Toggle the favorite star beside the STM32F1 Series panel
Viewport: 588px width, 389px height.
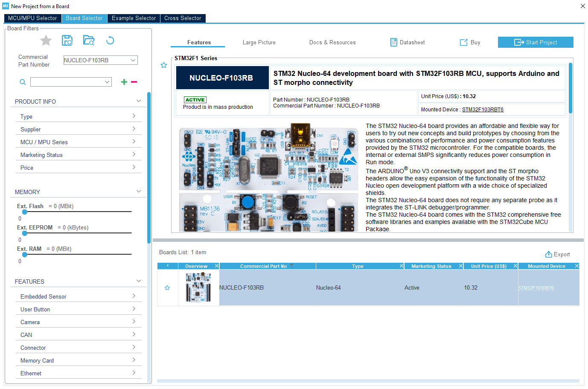163,65
